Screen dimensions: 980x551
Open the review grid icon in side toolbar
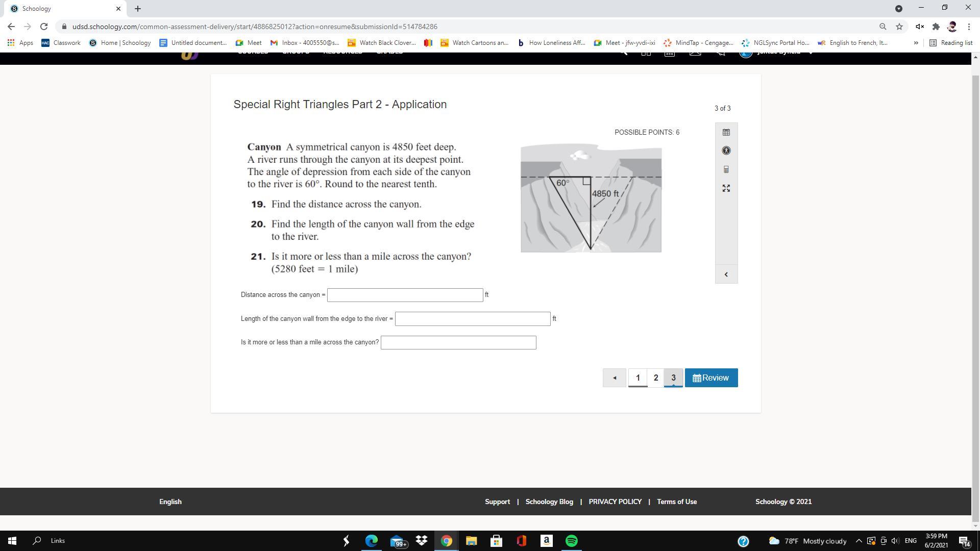point(726,133)
